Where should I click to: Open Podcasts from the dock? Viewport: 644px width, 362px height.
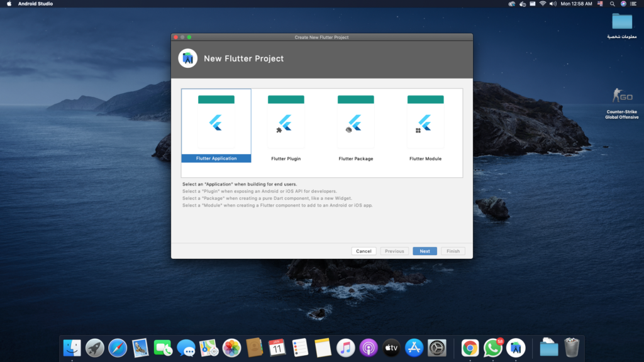[x=369, y=348]
